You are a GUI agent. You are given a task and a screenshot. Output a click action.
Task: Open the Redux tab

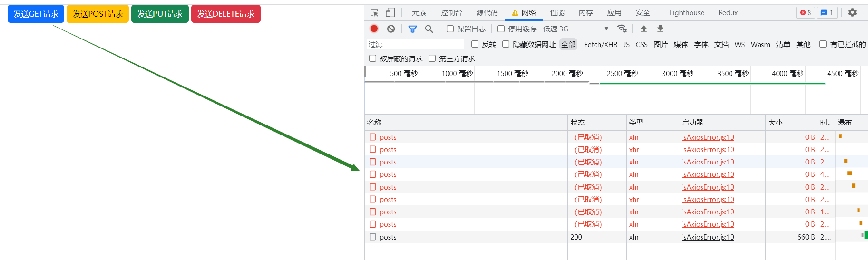tap(728, 13)
